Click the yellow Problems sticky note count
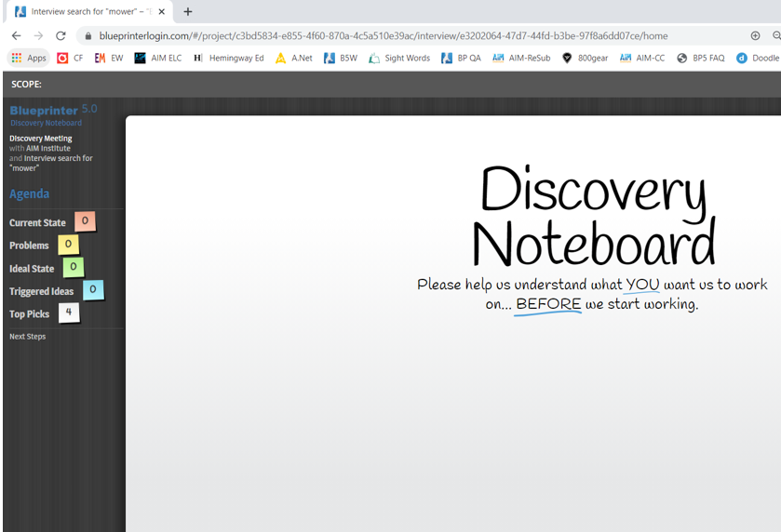 click(x=68, y=244)
